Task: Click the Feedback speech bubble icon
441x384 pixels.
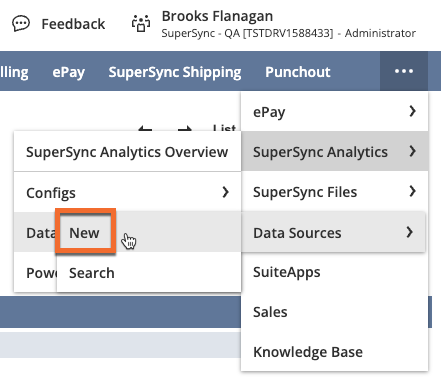Action: [x=21, y=24]
